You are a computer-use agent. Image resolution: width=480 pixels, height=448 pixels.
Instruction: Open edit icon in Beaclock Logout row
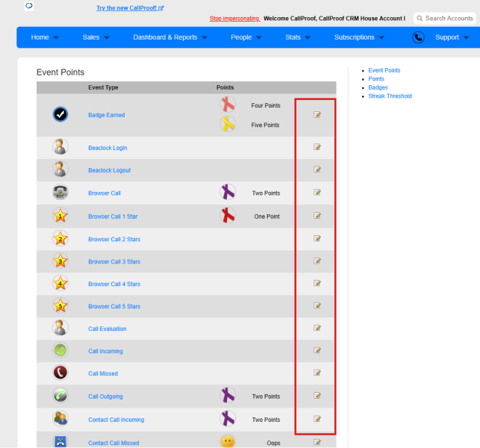(317, 169)
